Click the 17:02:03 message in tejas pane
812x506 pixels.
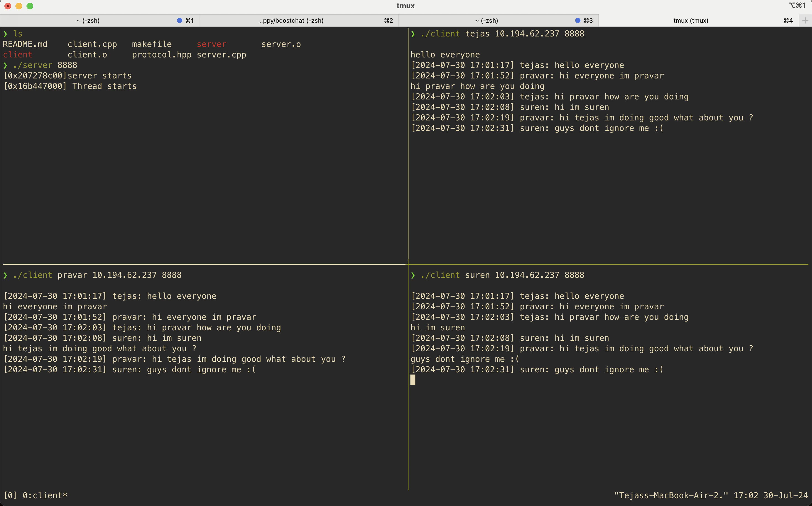[x=550, y=97]
